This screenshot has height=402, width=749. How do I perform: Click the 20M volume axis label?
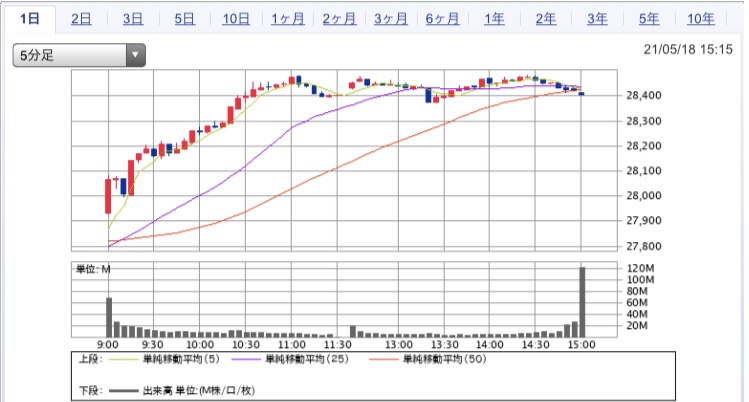pos(637,326)
